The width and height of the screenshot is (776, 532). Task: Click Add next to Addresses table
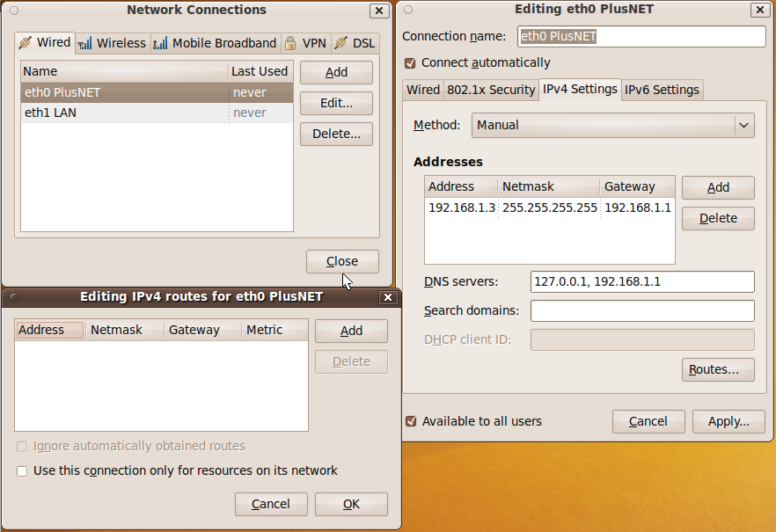click(718, 188)
